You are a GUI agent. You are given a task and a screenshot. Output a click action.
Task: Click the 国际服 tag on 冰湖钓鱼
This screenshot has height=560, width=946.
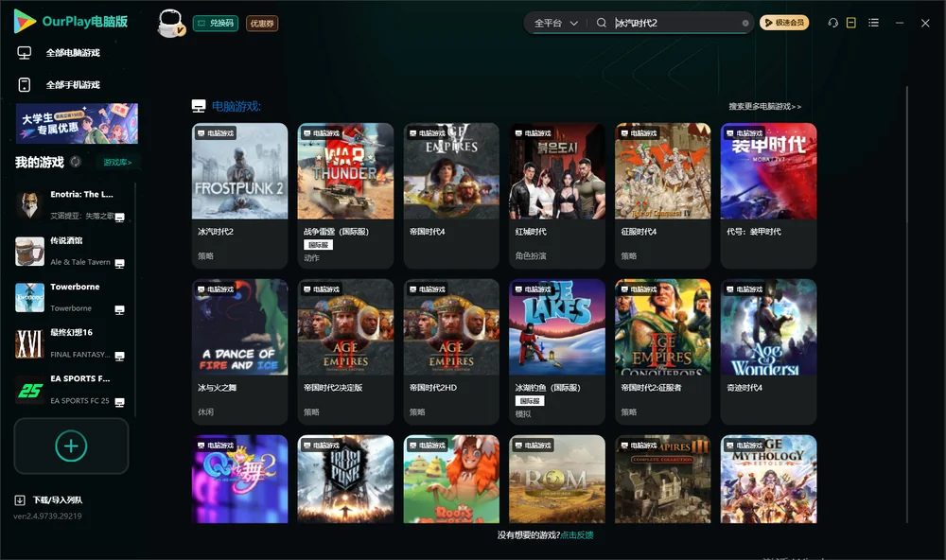[x=530, y=401]
